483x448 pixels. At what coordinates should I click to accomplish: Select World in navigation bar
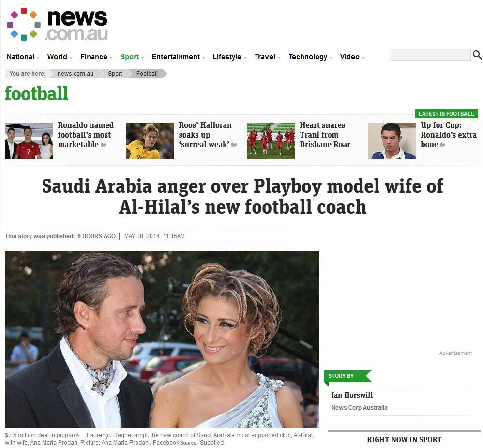pyautogui.click(x=57, y=57)
